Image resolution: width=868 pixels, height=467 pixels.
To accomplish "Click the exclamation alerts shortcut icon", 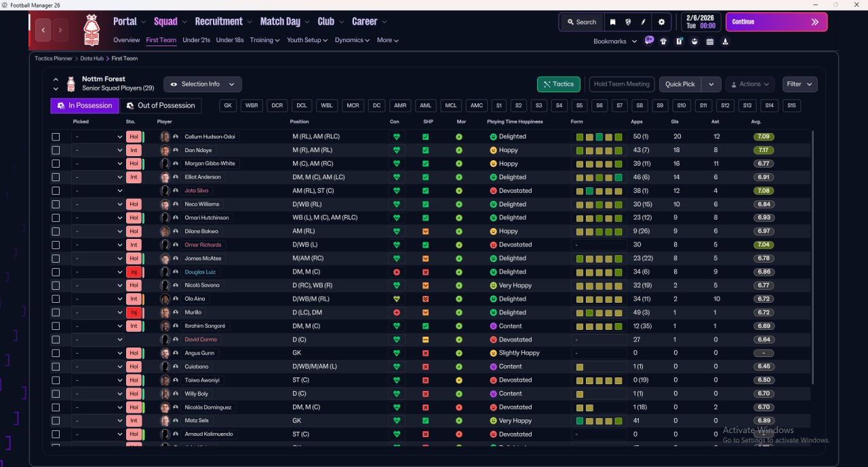I will 679,41.
